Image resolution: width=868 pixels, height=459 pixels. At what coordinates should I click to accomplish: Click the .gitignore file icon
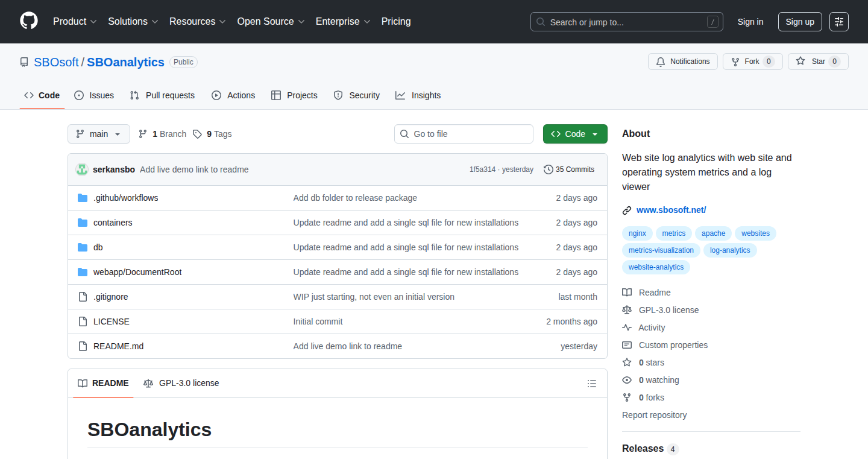(83, 297)
